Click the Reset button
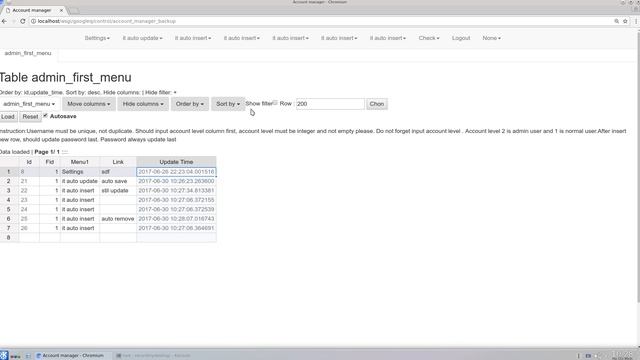Screen dimensions: 640x360 point(30,117)
